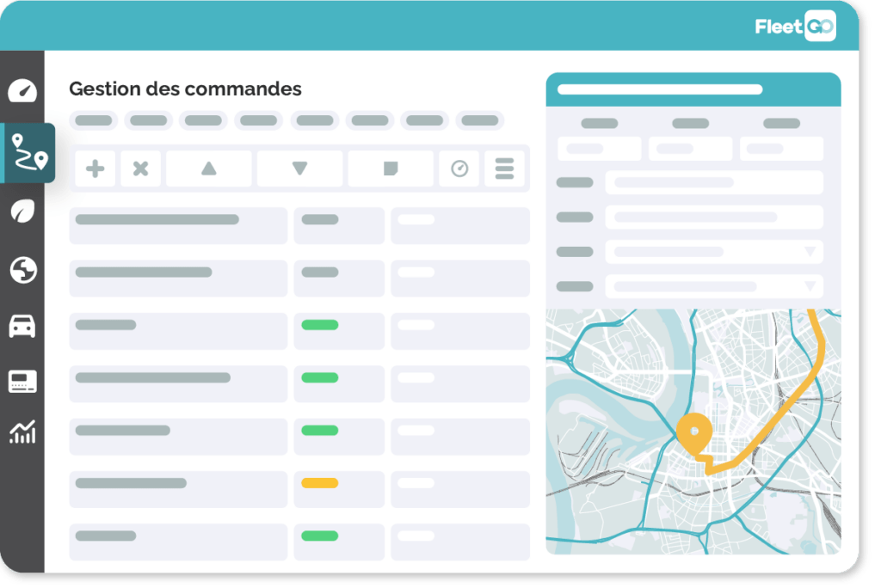Click the plus add order button

[95, 168]
